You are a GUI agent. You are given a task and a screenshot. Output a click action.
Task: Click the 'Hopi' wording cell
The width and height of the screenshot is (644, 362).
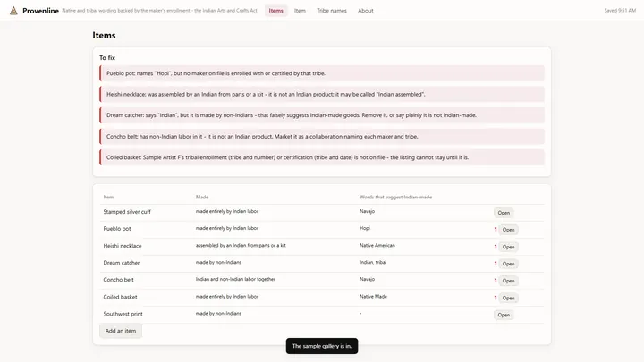(365, 228)
